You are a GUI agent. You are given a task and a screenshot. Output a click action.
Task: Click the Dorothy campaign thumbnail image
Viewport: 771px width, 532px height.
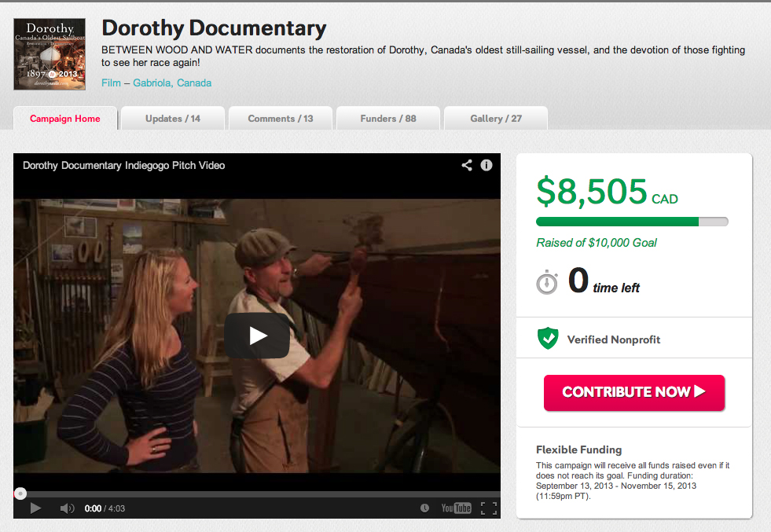(50, 54)
